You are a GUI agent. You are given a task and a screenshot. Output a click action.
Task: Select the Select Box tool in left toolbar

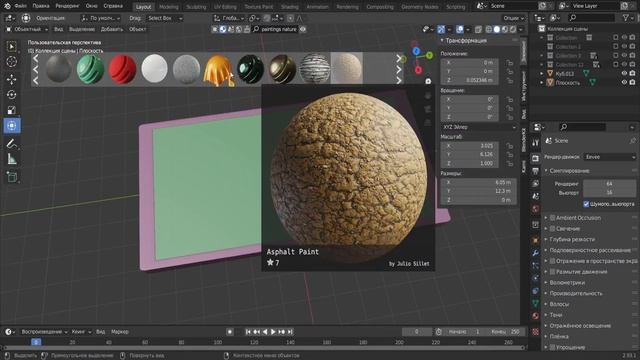pos(11,47)
